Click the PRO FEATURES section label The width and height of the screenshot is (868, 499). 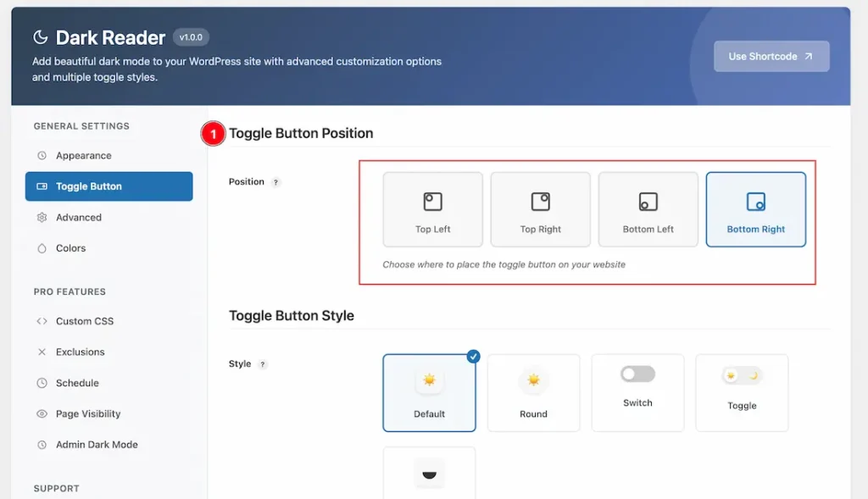[70, 291]
